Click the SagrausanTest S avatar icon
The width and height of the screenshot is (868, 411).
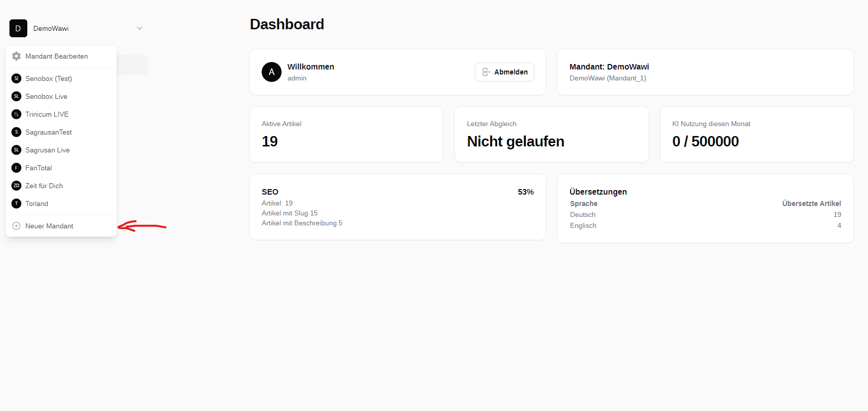coord(16,132)
